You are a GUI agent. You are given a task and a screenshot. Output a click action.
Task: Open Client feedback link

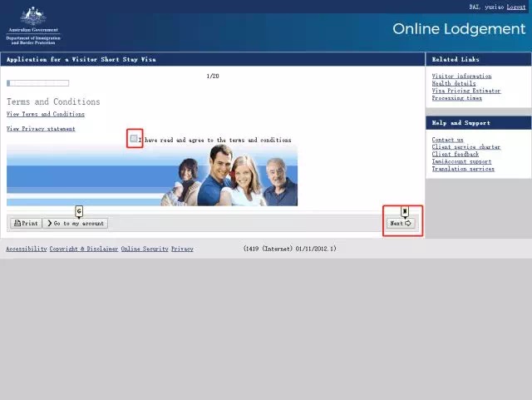455,154
